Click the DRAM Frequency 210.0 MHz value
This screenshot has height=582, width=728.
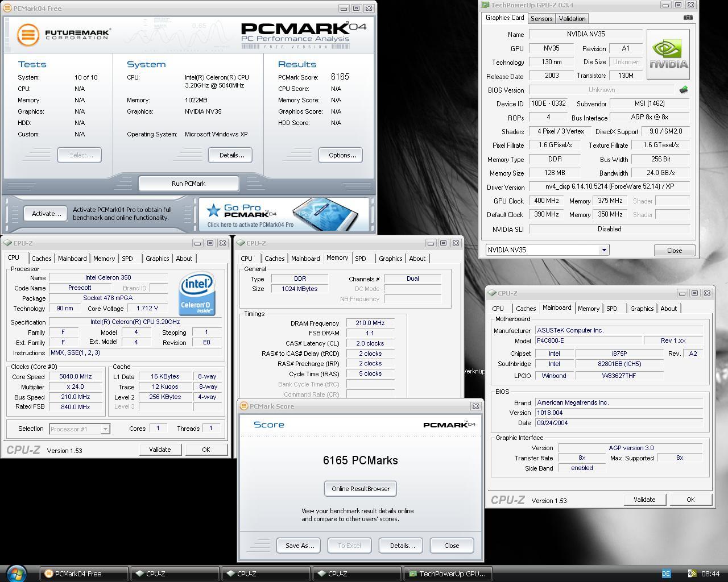coord(370,323)
